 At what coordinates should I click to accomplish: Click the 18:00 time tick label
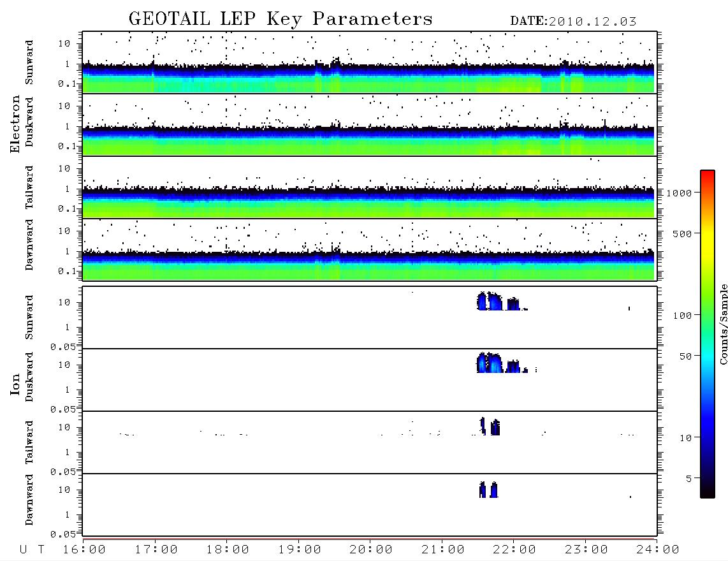pos(228,550)
